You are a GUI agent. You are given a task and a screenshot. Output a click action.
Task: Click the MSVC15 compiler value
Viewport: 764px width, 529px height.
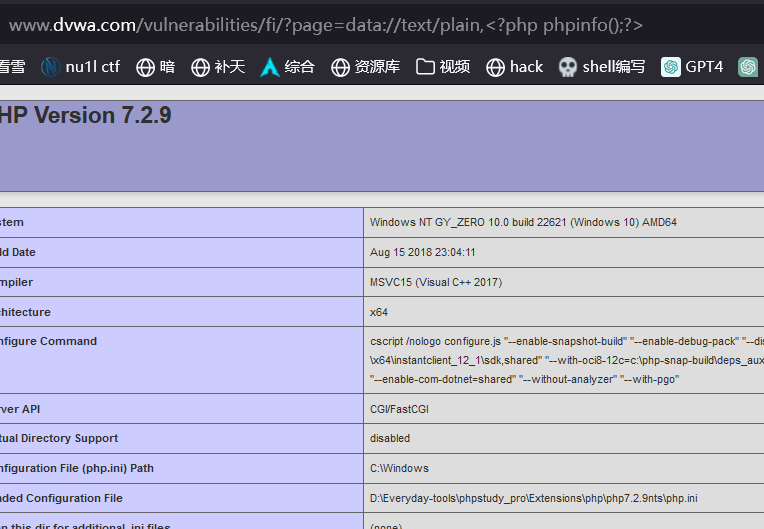click(x=436, y=282)
